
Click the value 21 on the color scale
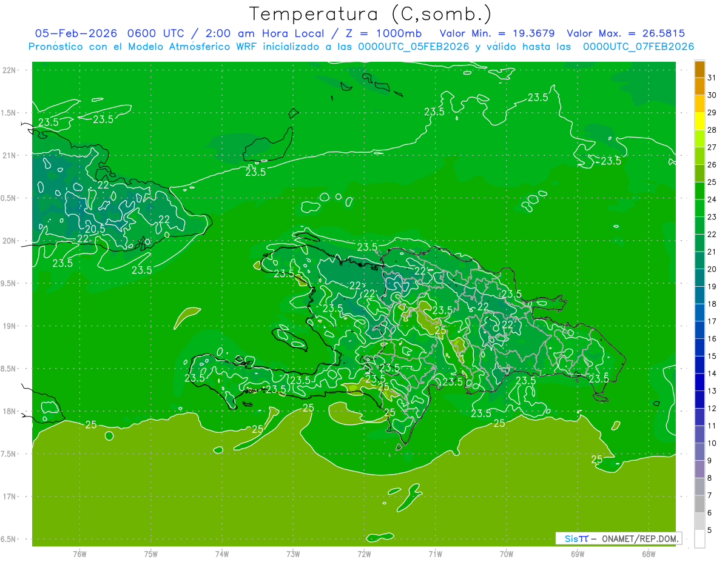(x=712, y=252)
